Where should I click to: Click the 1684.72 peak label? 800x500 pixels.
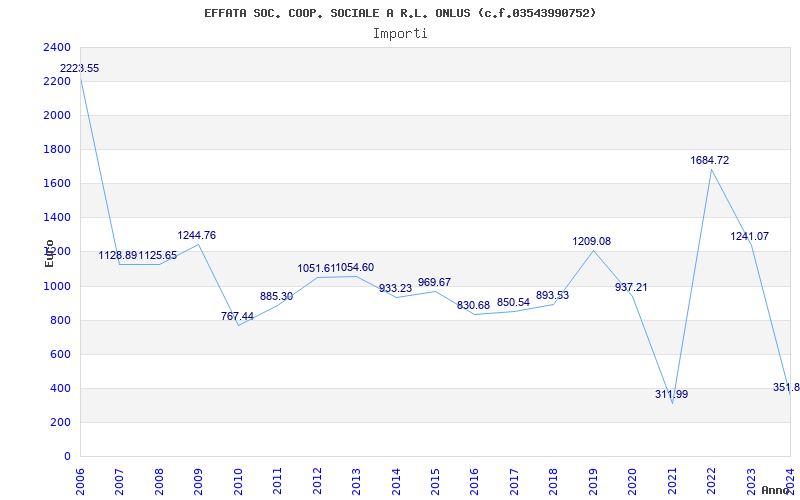(x=710, y=160)
